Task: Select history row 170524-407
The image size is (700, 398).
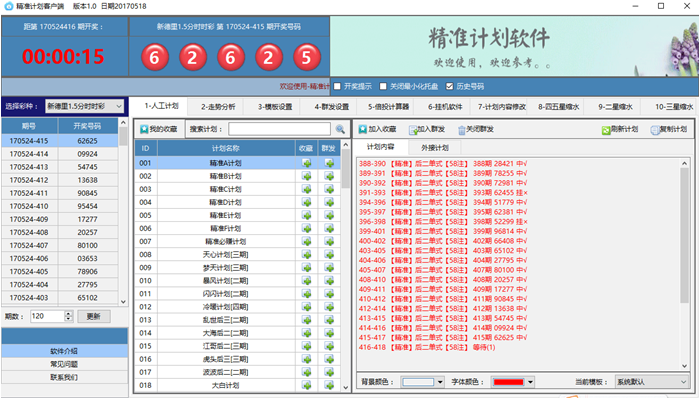Action: (x=60, y=245)
